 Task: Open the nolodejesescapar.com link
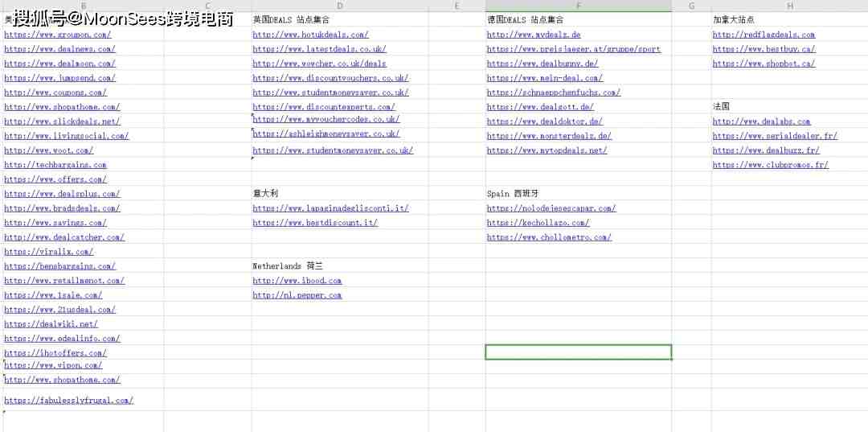pyautogui.click(x=551, y=208)
